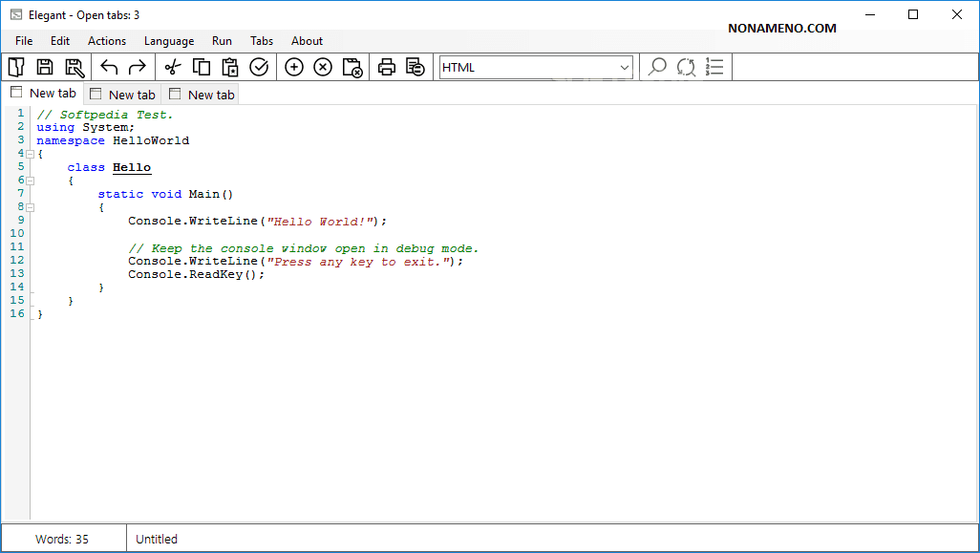Click the Cut scissors icon
Image resolution: width=980 pixels, height=553 pixels.
pyautogui.click(x=172, y=67)
